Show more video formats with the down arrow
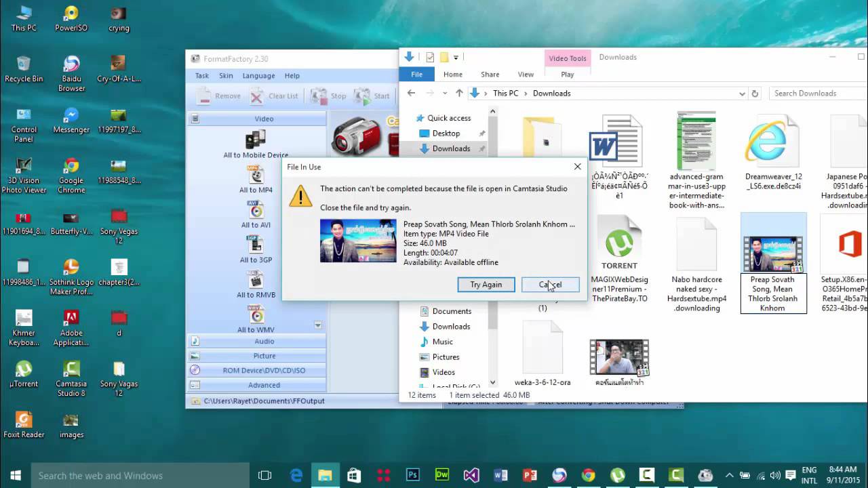 317,325
